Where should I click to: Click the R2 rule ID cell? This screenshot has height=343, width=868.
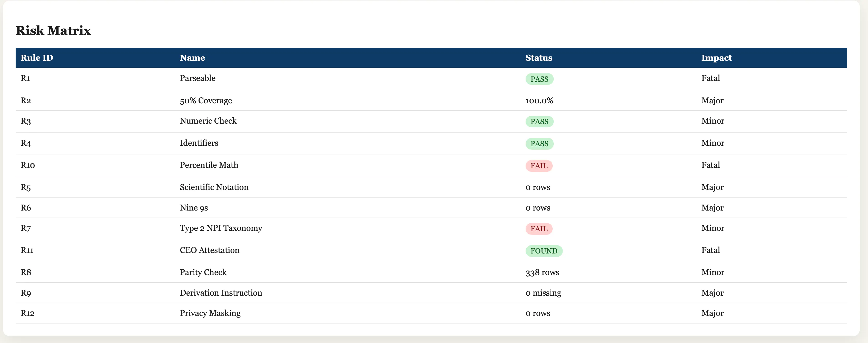[x=25, y=100]
